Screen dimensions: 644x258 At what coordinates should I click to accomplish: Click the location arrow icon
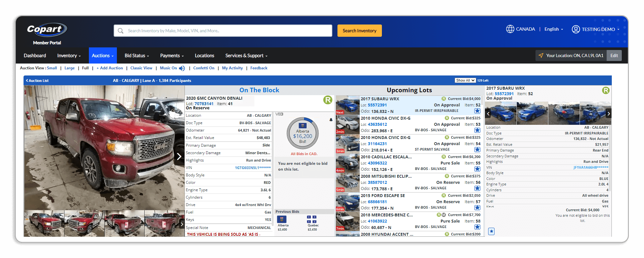point(541,55)
